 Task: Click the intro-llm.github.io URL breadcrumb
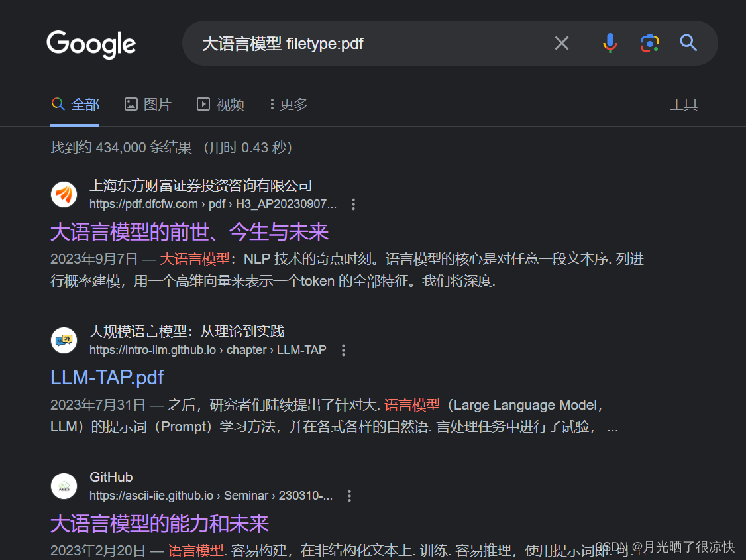pos(208,350)
